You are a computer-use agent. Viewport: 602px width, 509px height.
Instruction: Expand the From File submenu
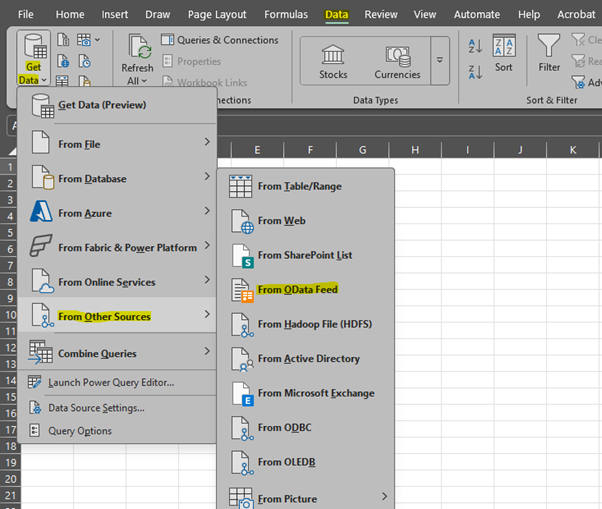[117, 144]
